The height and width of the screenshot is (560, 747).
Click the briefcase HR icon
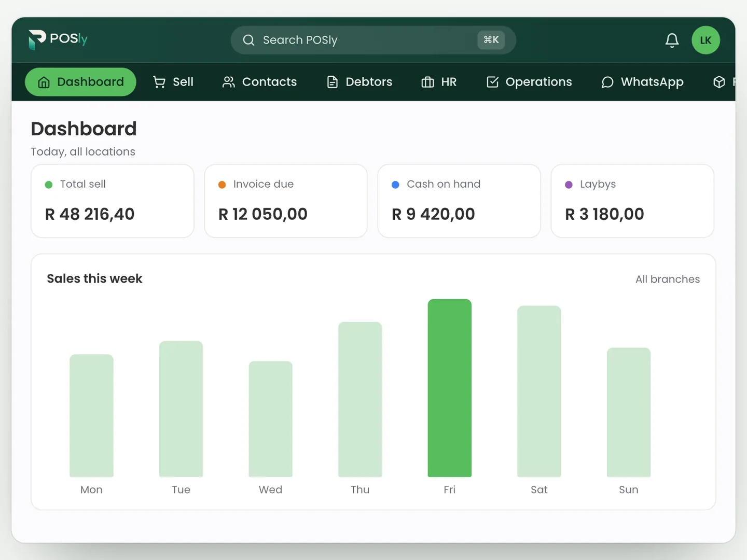pyautogui.click(x=427, y=82)
